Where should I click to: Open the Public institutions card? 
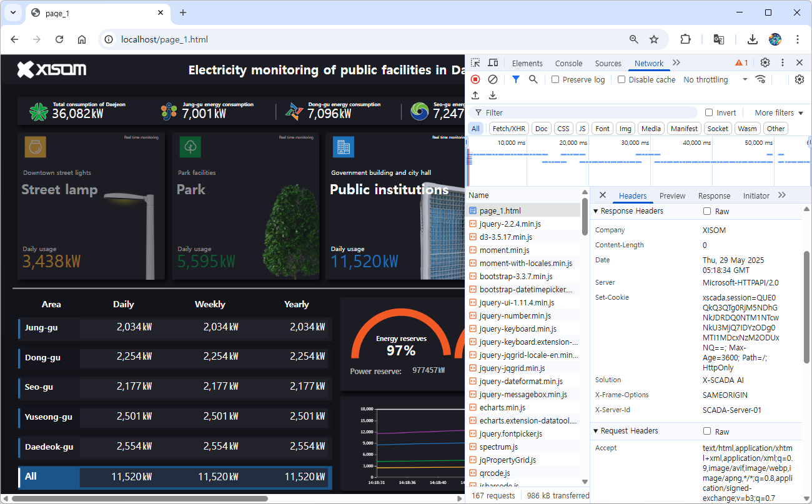click(x=395, y=206)
